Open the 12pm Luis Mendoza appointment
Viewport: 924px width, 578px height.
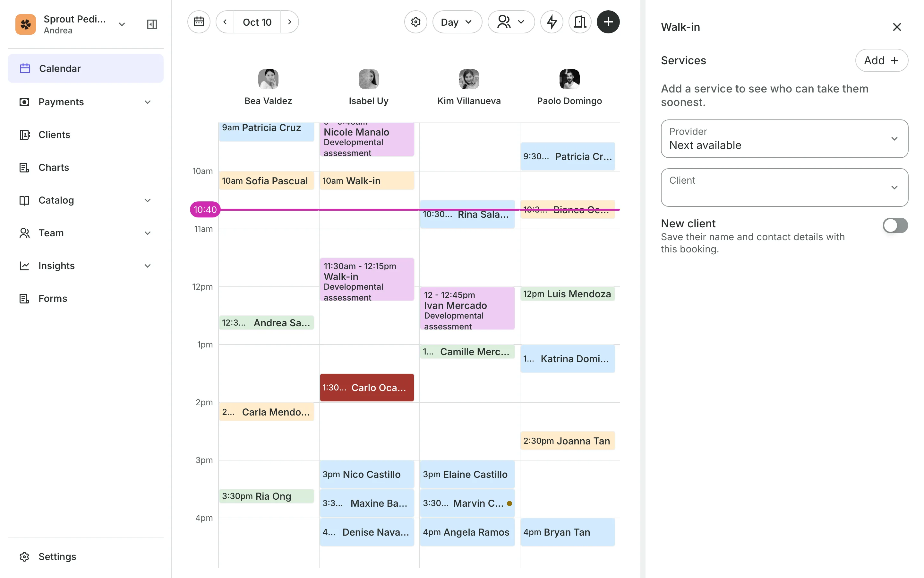click(x=567, y=293)
